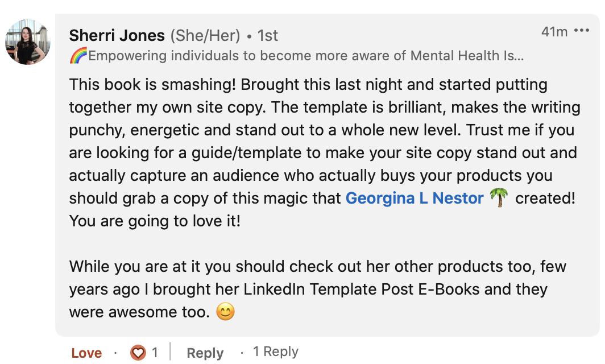This screenshot has height=364, width=605.
Task: Toggle the Love reaction on this comment
Action: point(86,353)
